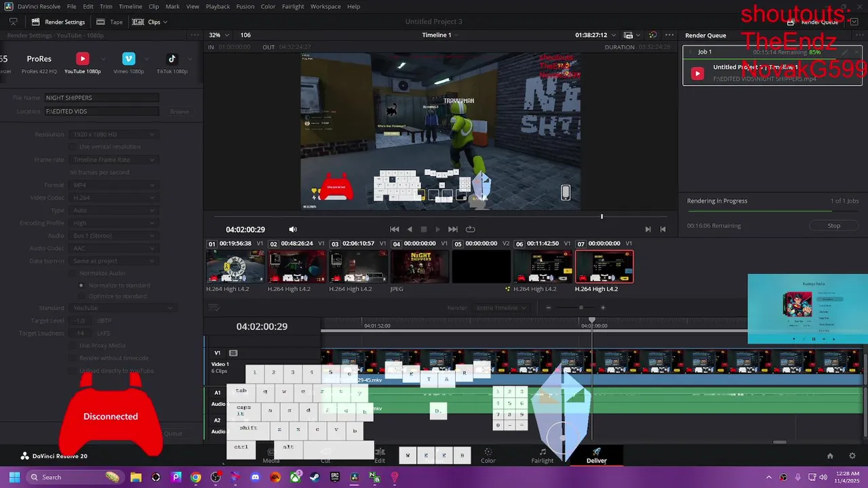
Task: Open the File menu
Action: pos(71,6)
